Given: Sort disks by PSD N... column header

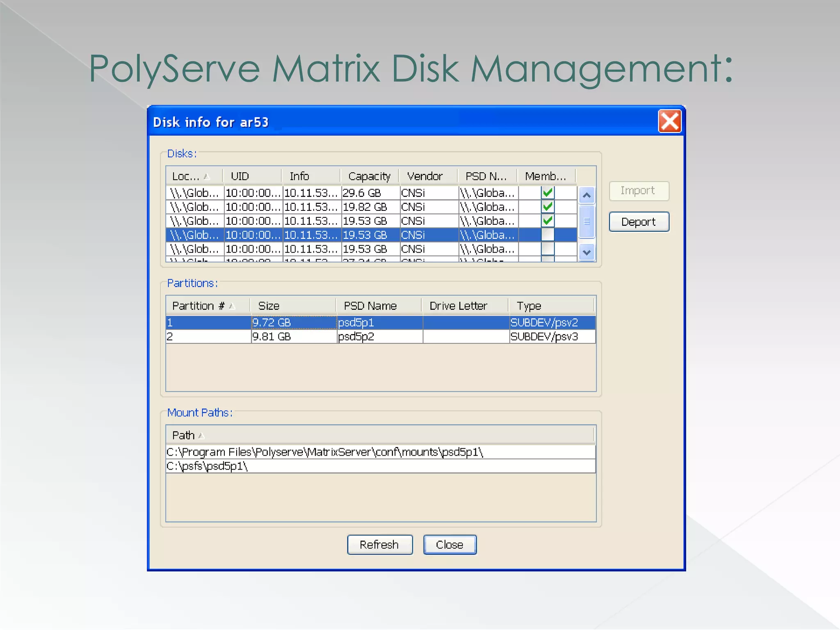Looking at the screenshot, I should [x=487, y=176].
